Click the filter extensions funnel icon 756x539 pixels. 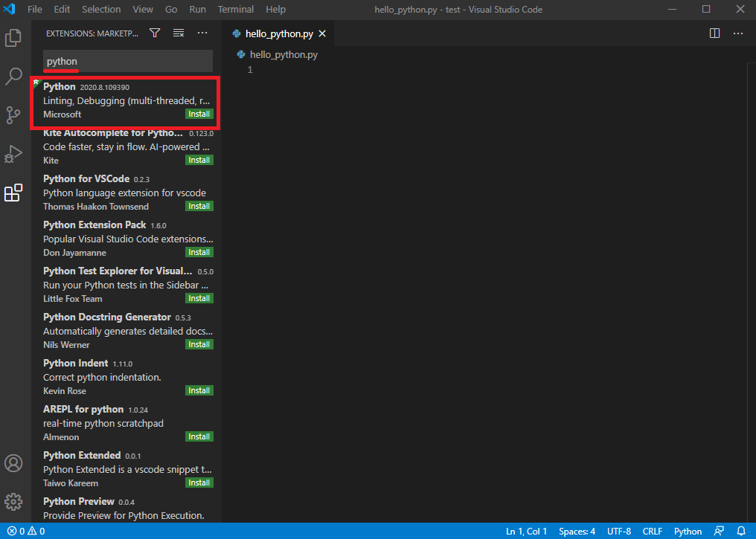[x=155, y=33]
